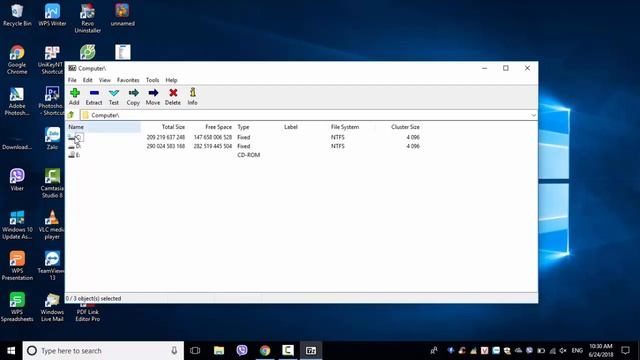This screenshot has height=360, width=640.
Task: Open the File menu
Action: coord(72,80)
